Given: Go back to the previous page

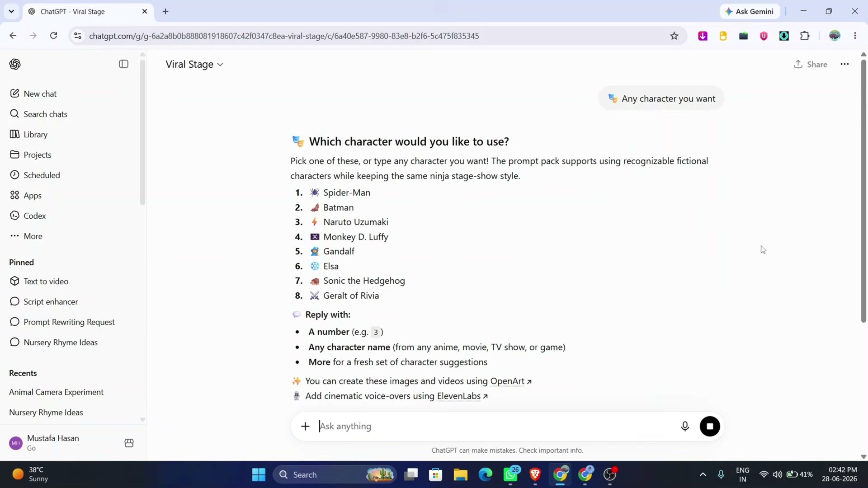Looking at the screenshot, I should (x=13, y=36).
